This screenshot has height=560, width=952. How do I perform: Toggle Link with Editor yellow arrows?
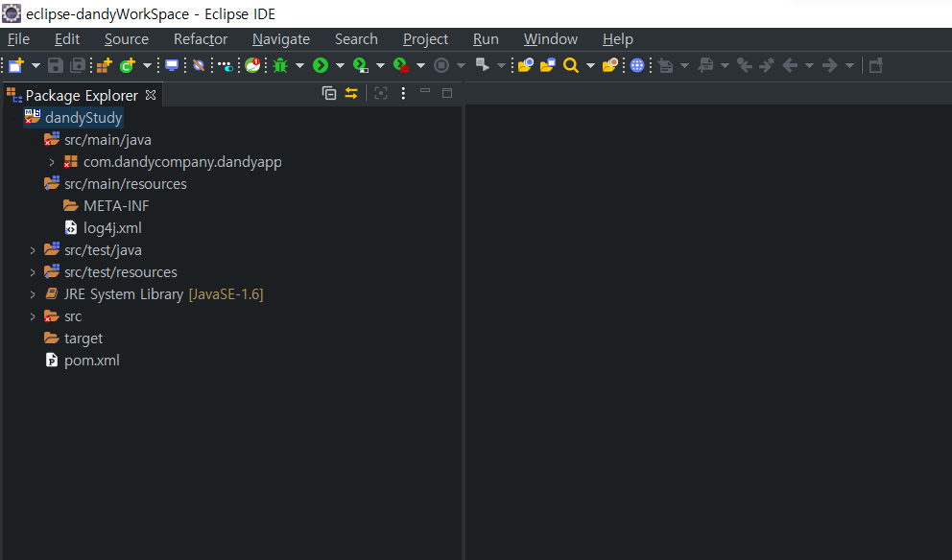coord(351,93)
